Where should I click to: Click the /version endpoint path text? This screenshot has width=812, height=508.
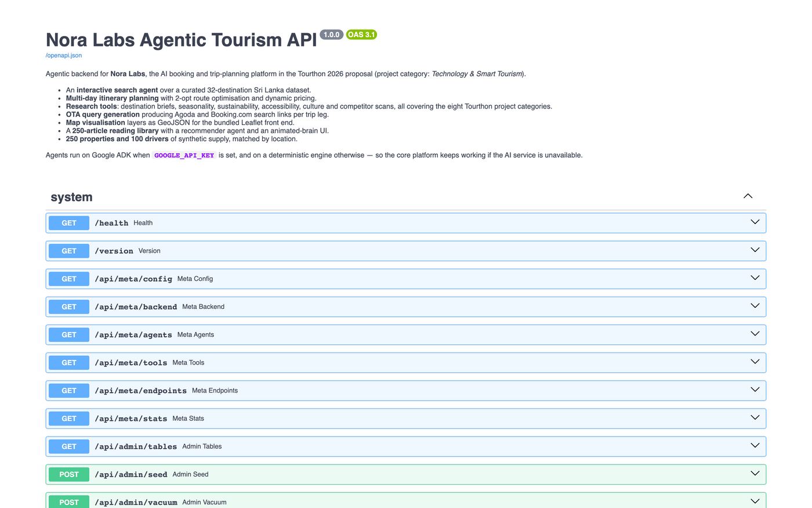(114, 251)
